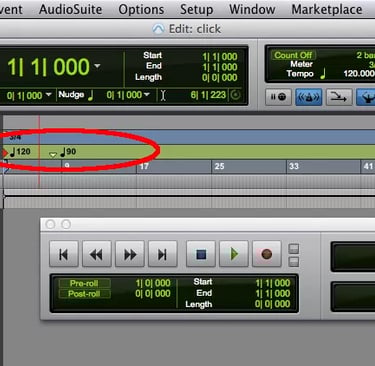Click transport window Start value 1|1|000
The height and width of the screenshot is (366, 375).
tap(272, 283)
